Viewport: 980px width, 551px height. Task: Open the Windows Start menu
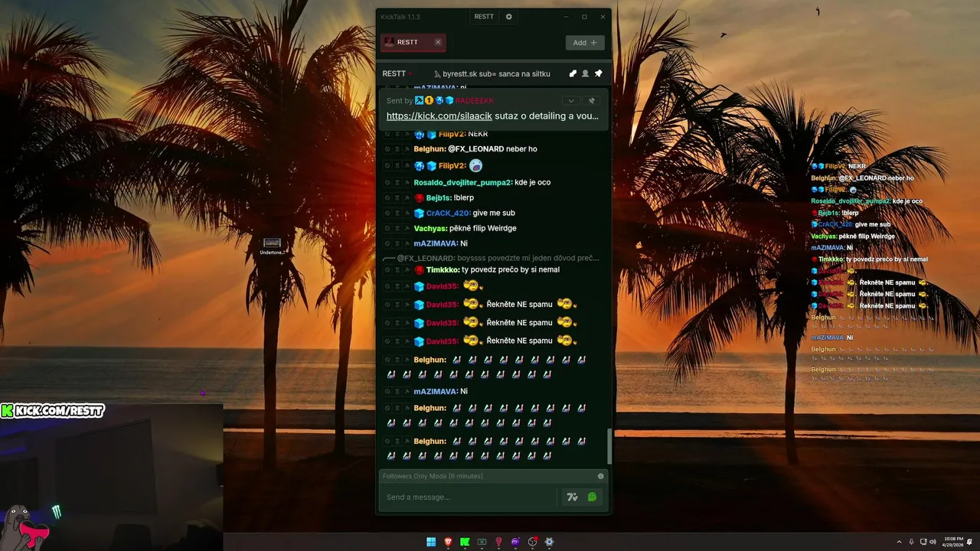tap(431, 542)
